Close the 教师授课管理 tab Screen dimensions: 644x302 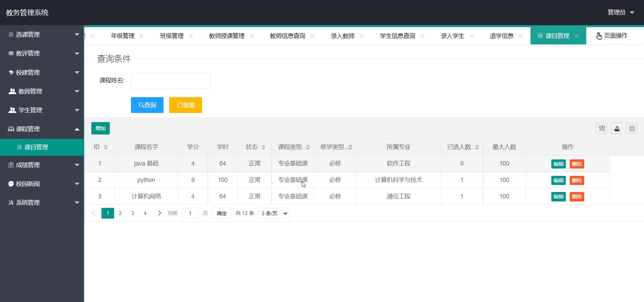point(252,36)
